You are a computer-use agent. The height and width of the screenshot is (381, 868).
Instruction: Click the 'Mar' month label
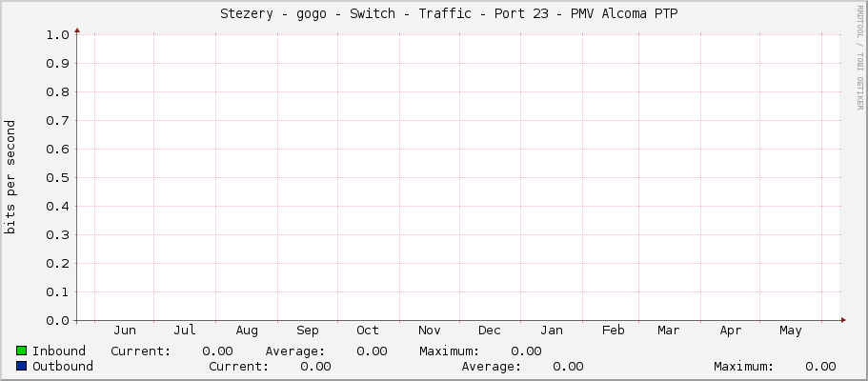click(668, 331)
